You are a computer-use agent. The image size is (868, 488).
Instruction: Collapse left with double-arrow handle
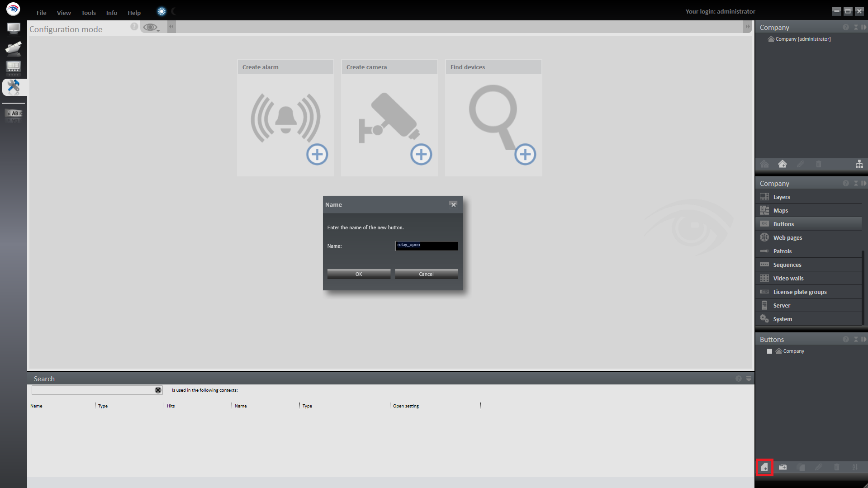(x=171, y=27)
